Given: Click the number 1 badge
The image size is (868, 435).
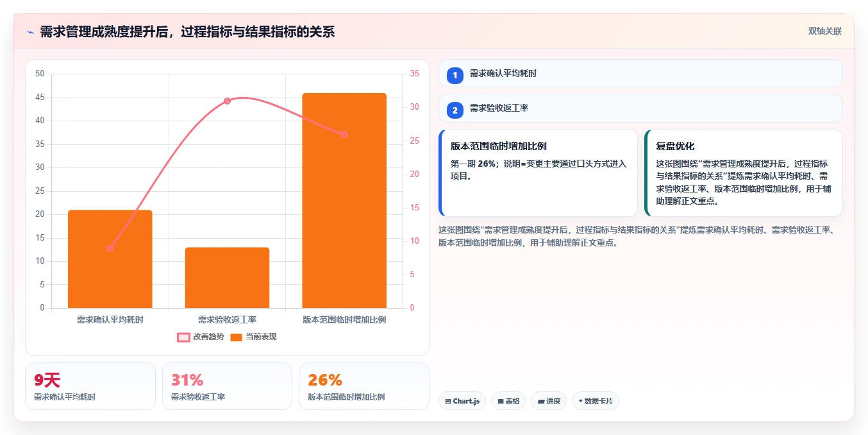Looking at the screenshot, I should 455,75.
